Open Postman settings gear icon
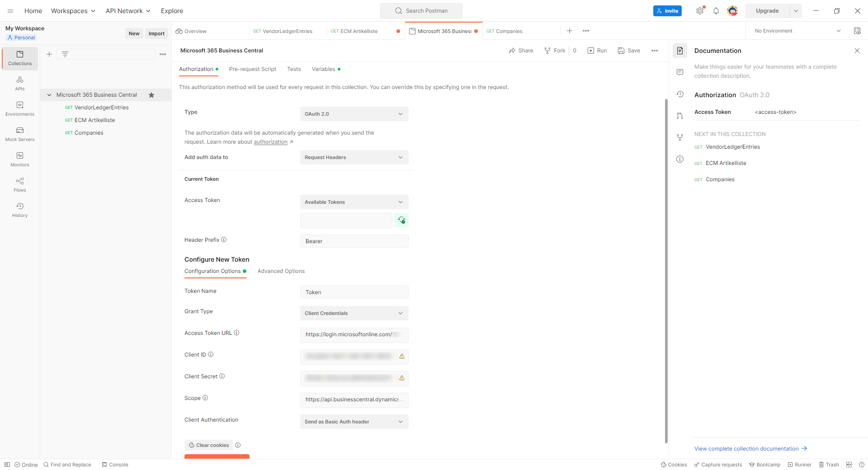Screen dimensions: 868x470 pos(700,11)
